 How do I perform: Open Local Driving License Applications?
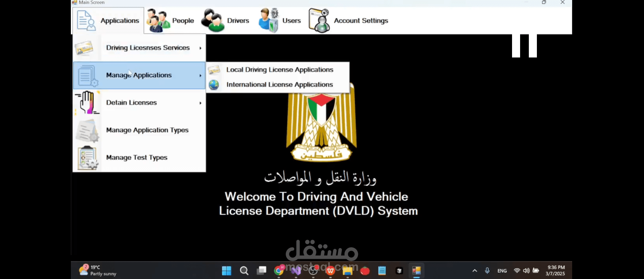pos(278,70)
